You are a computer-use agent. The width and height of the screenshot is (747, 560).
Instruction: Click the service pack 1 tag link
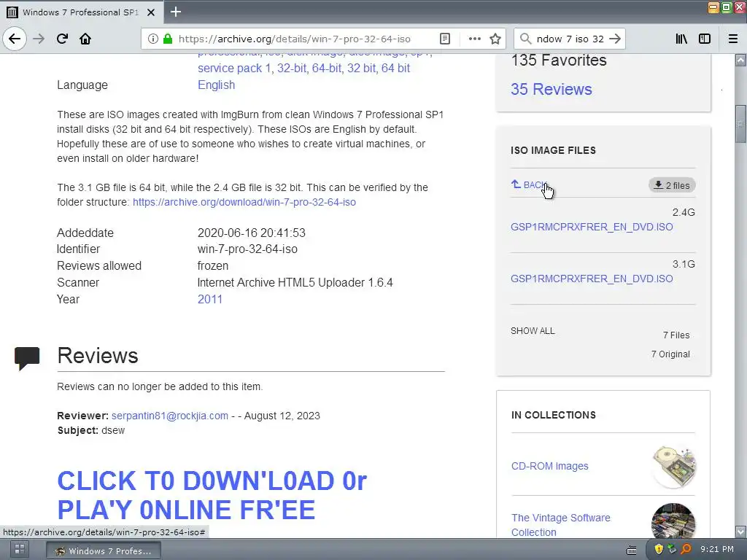coord(234,68)
